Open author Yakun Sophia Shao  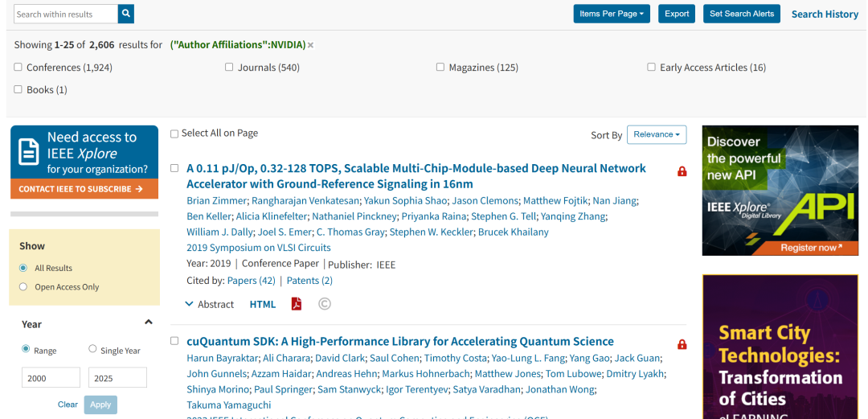point(405,200)
